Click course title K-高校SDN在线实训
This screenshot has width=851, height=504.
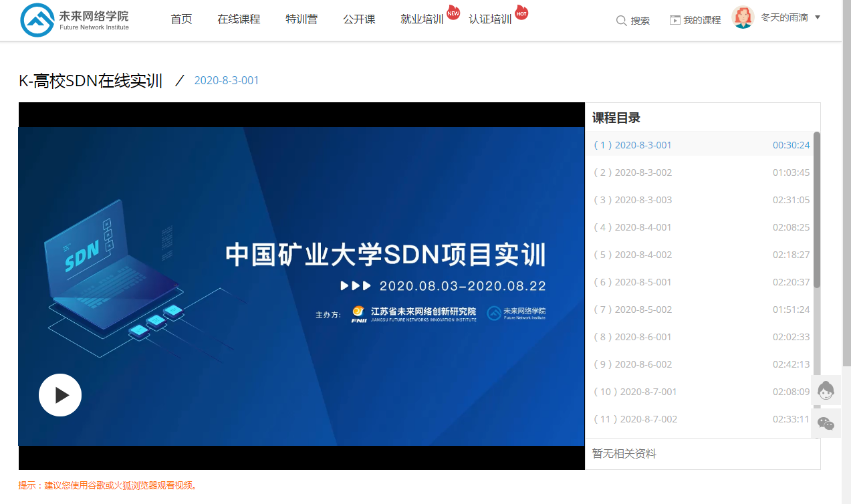pyautogui.click(x=91, y=82)
